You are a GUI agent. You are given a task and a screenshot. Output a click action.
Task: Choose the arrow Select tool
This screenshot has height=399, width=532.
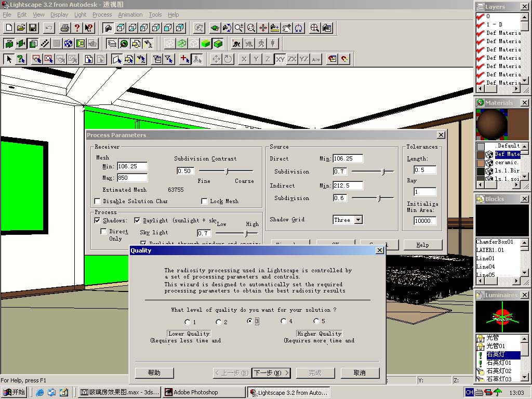(x=9, y=59)
